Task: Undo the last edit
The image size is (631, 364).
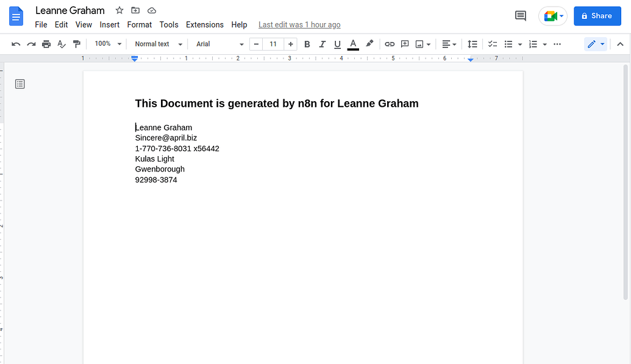Action: click(16, 44)
